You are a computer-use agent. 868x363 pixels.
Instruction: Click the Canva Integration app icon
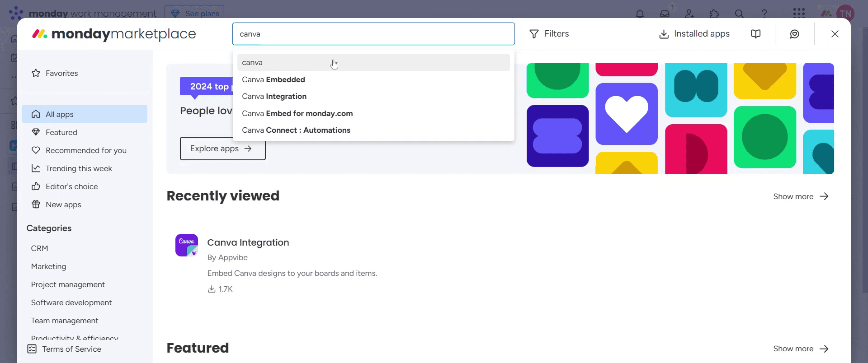click(187, 245)
